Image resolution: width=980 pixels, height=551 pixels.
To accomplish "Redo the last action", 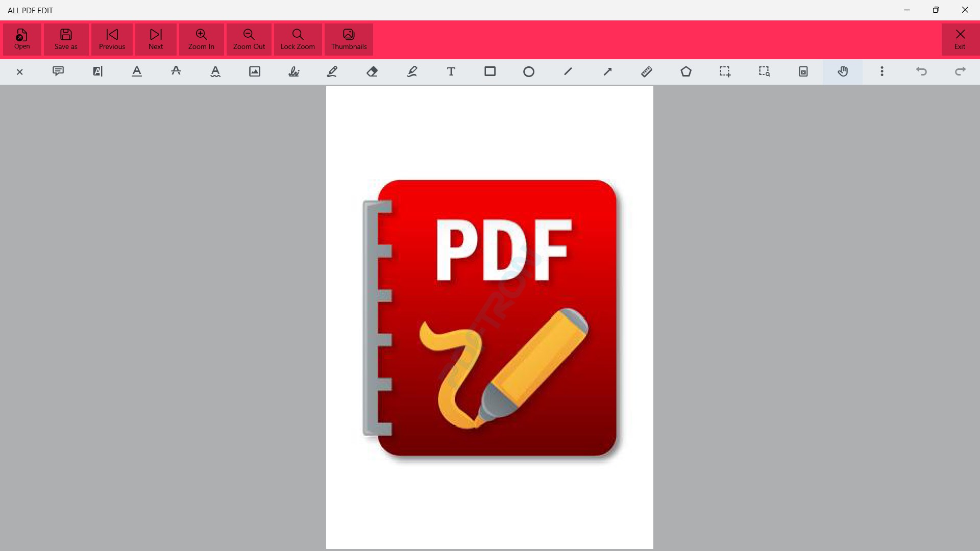I will pyautogui.click(x=960, y=71).
